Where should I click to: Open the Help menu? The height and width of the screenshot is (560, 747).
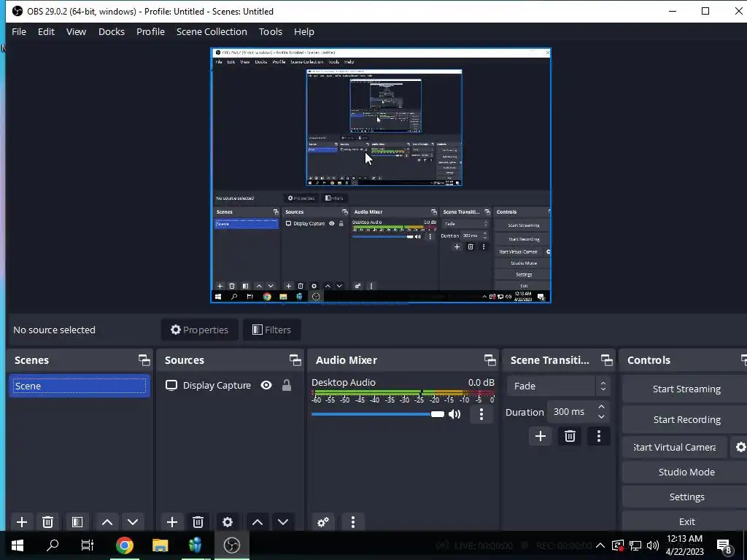(x=304, y=31)
